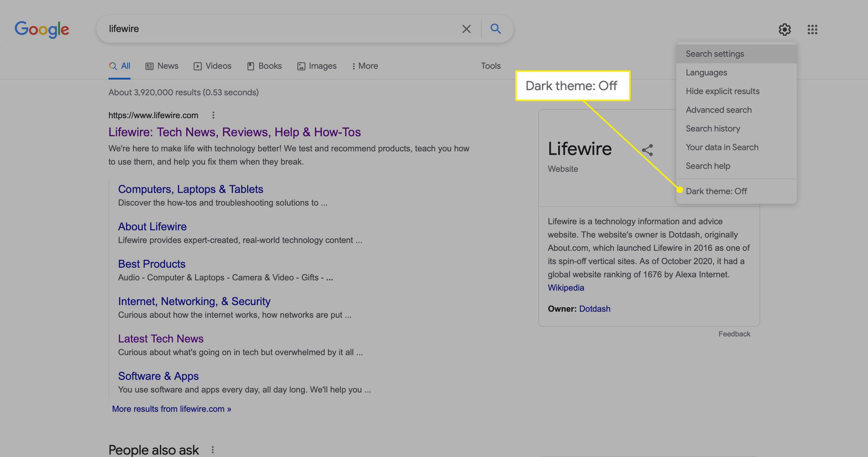Open the Software & Apps sitelink
Screen dimensions: 868x457
click(x=158, y=376)
